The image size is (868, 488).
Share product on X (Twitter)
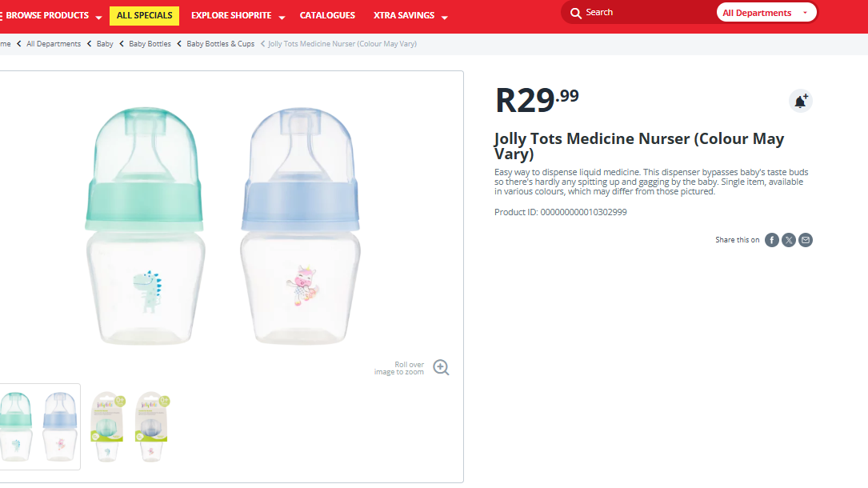coord(789,240)
